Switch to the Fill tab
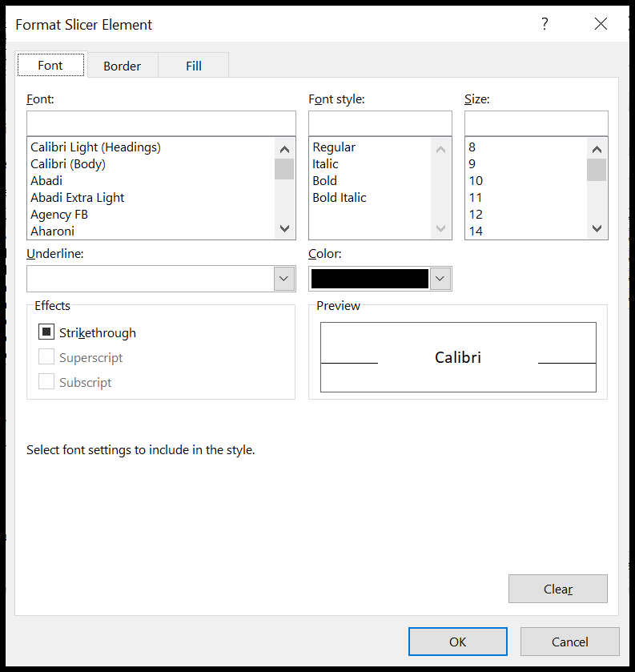635x672 pixels. [x=193, y=65]
